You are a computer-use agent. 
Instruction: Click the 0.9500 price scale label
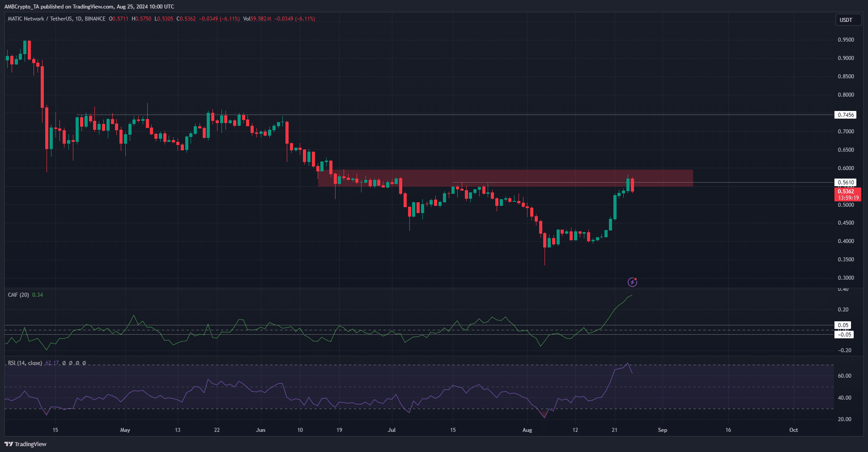pyautogui.click(x=846, y=40)
